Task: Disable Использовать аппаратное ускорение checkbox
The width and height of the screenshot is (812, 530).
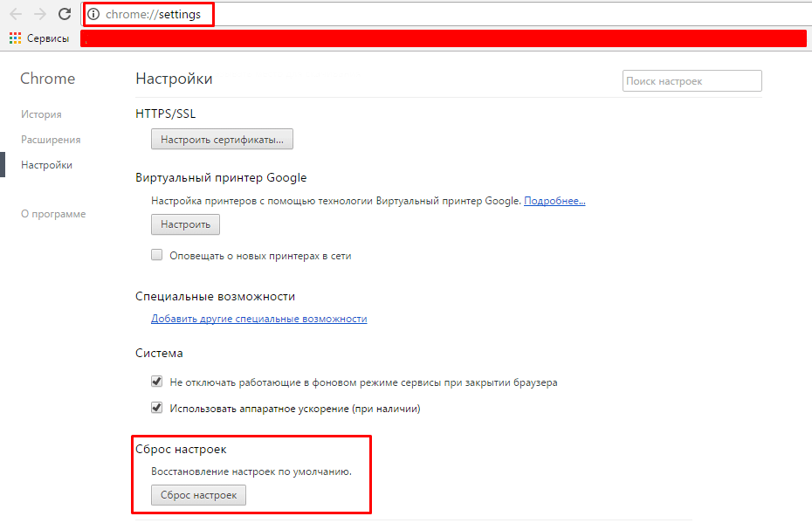Action: tap(157, 408)
